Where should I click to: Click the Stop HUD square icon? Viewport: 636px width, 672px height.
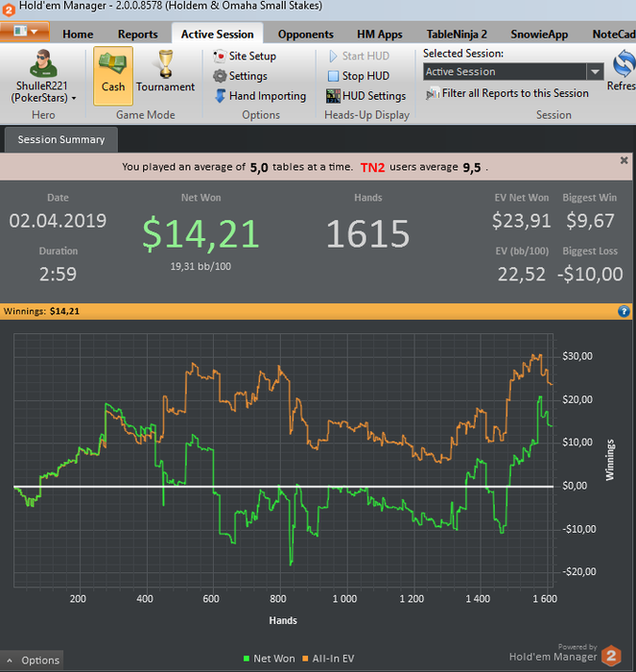(333, 76)
